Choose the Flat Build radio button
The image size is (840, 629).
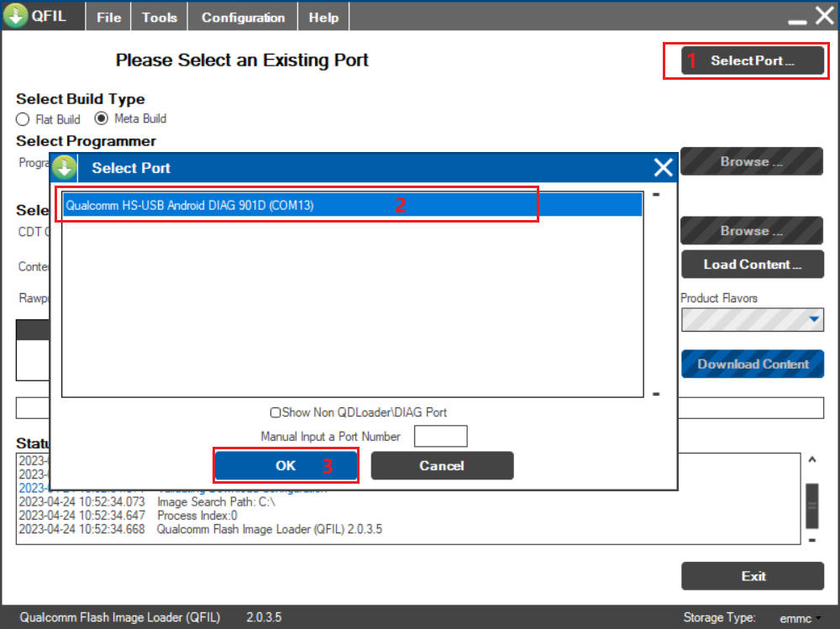point(23,119)
